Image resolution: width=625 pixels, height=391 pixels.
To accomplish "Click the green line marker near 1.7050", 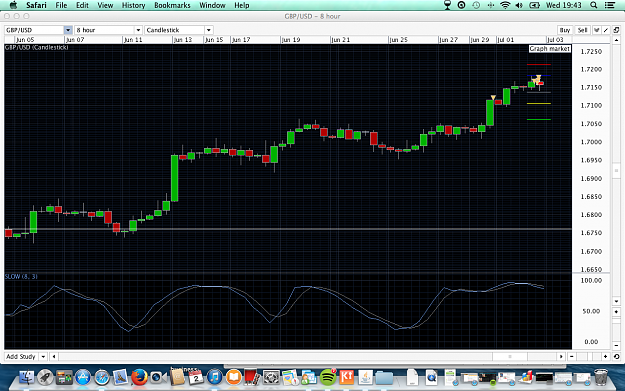I will [539, 119].
